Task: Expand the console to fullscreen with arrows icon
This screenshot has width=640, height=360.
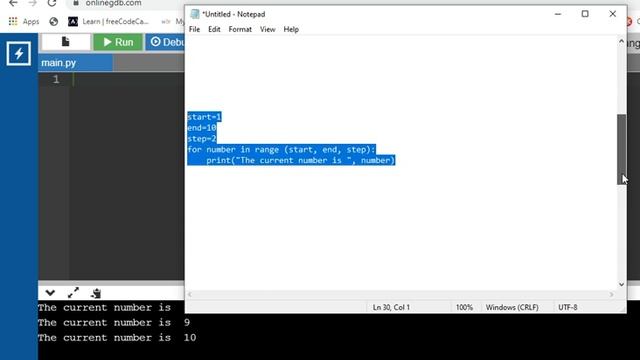Action: [x=73, y=293]
